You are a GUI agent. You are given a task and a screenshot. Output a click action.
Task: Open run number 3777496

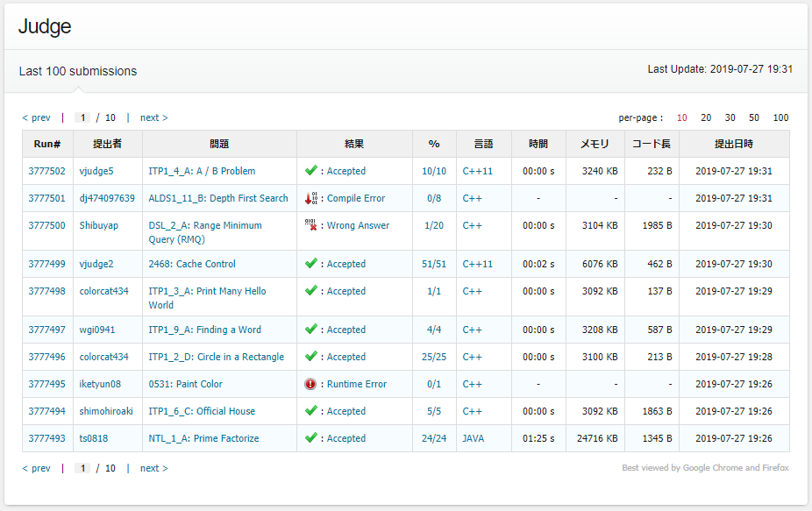tap(47, 357)
